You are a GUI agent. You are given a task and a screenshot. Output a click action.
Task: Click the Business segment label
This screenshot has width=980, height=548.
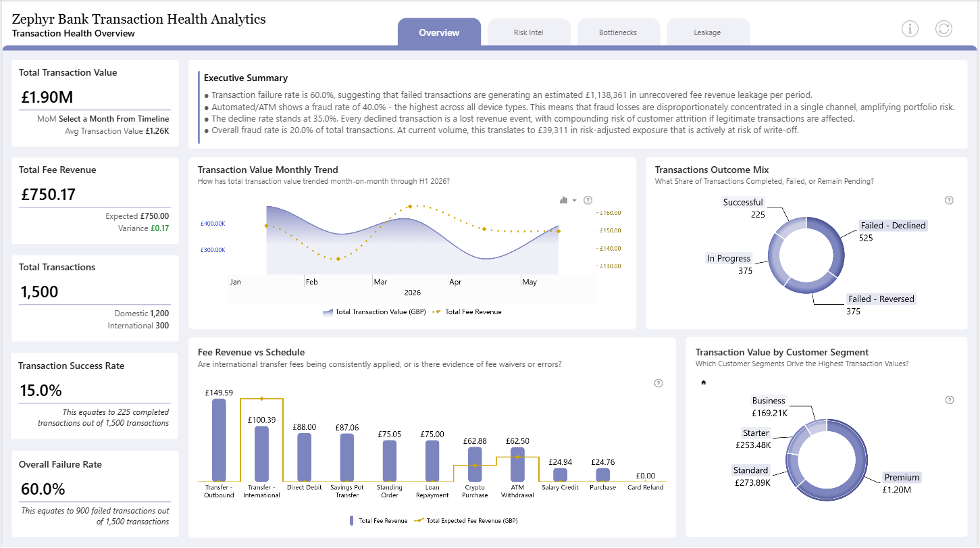[x=769, y=401]
